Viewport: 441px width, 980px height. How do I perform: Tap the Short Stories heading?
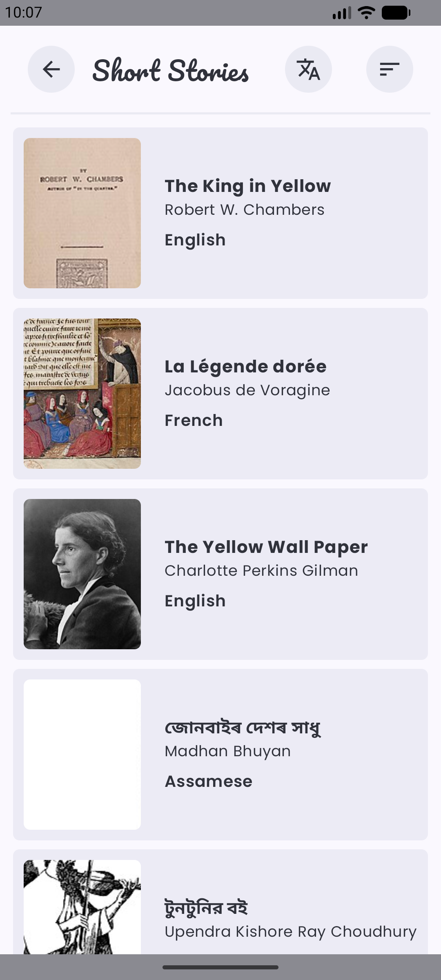tap(170, 70)
